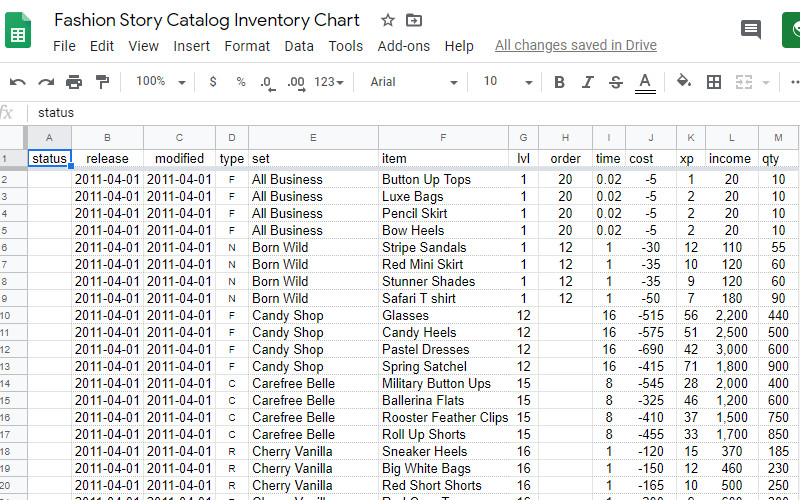Image resolution: width=800 pixels, height=500 pixels.
Task: Open the comments history icon
Action: click(x=750, y=29)
